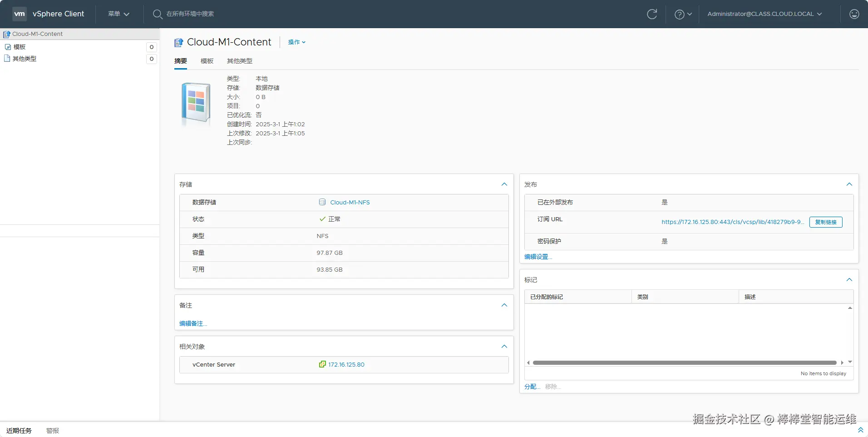Click the tags table scroll down arrow
The height and width of the screenshot is (437, 868).
click(x=850, y=362)
